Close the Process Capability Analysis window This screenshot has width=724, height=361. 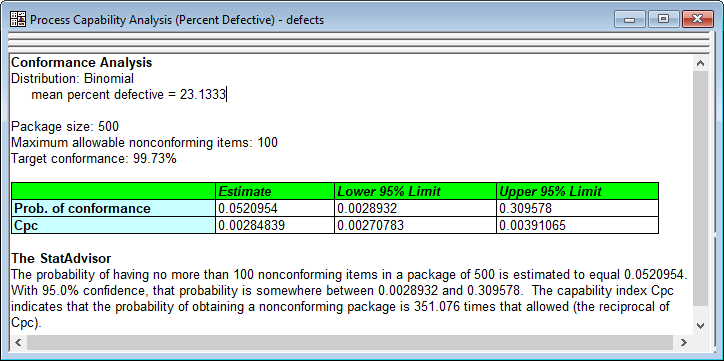pos(697,19)
